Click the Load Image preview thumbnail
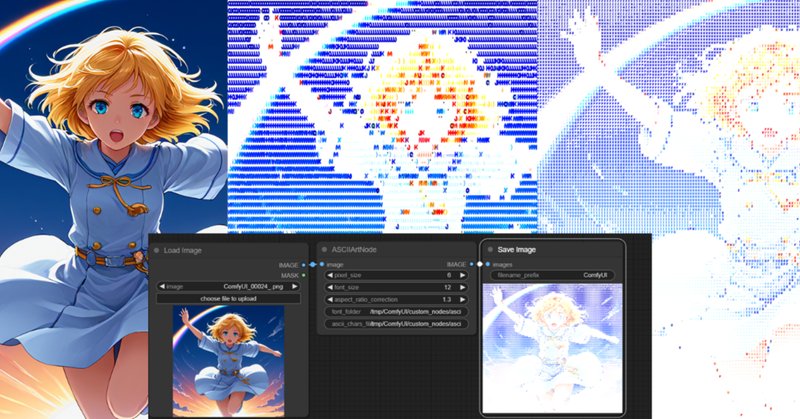Image resolution: width=800 pixels, height=419 pixels. coord(228,361)
